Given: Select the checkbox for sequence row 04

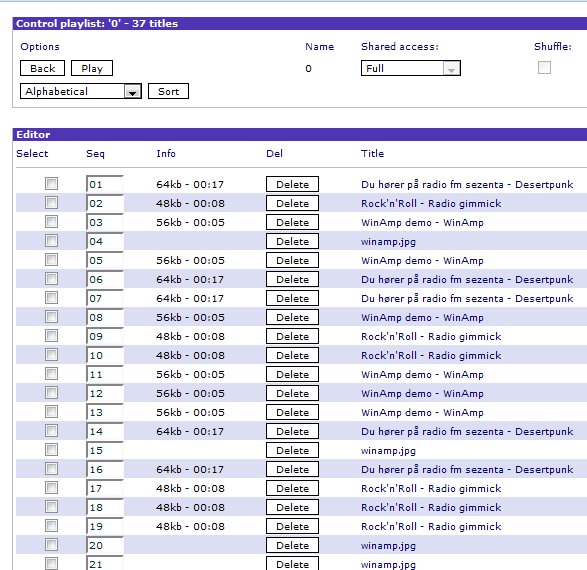Looking at the screenshot, I should coord(51,241).
